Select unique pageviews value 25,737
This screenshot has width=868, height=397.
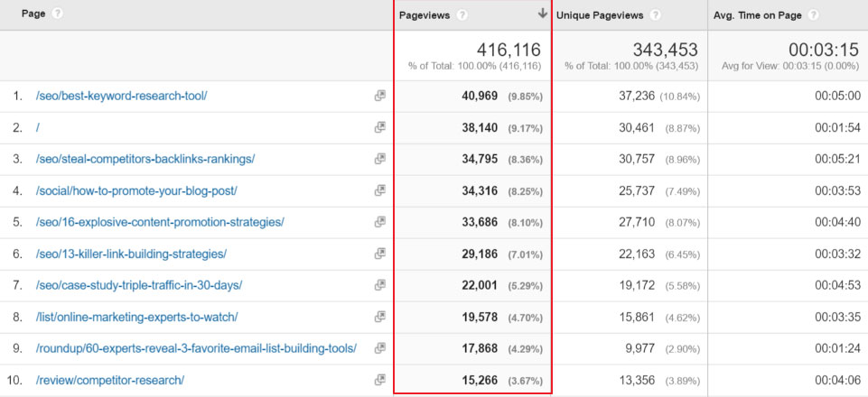click(x=637, y=190)
